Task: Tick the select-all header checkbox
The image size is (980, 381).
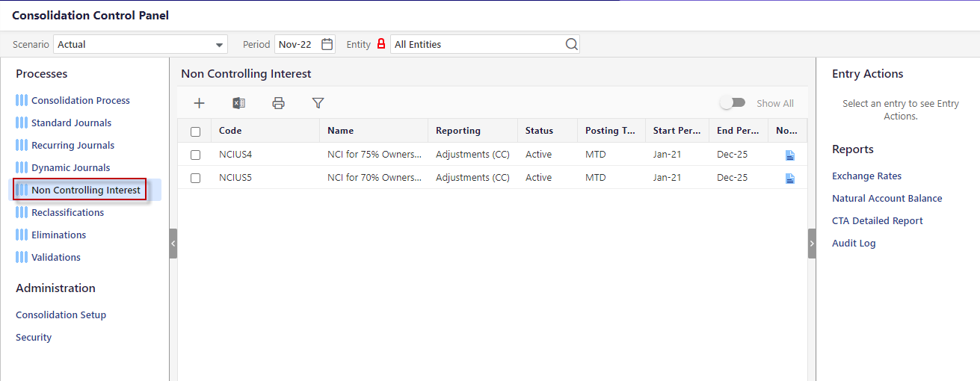Action: tap(196, 131)
